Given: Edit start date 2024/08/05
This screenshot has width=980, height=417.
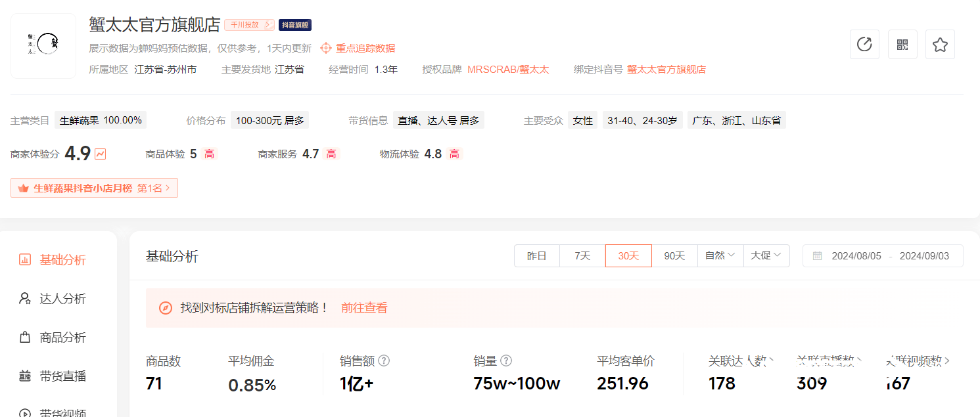Looking at the screenshot, I should point(856,256).
